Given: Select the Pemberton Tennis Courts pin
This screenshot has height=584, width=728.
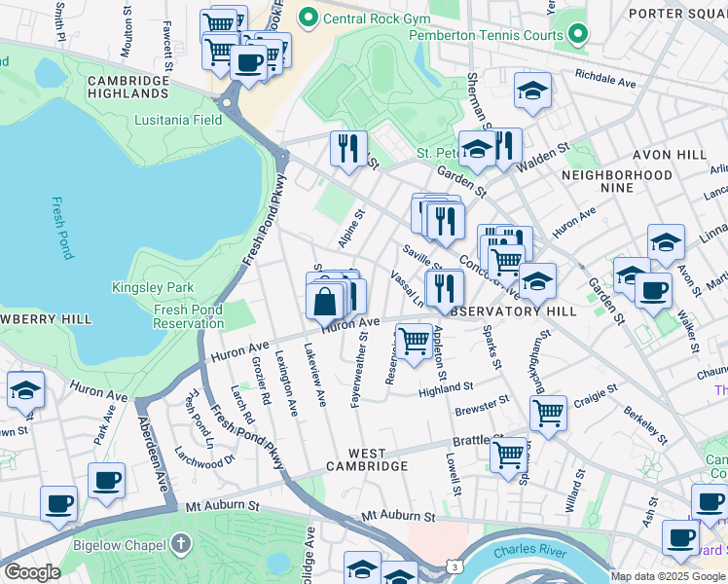Looking at the screenshot, I should pyautogui.click(x=578, y=35).
